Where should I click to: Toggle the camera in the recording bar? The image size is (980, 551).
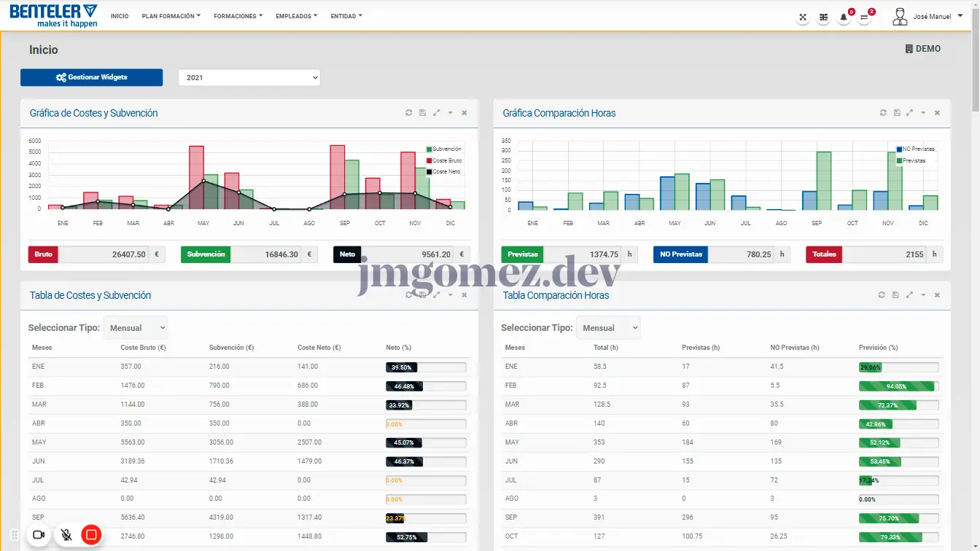tap(39, 535)
